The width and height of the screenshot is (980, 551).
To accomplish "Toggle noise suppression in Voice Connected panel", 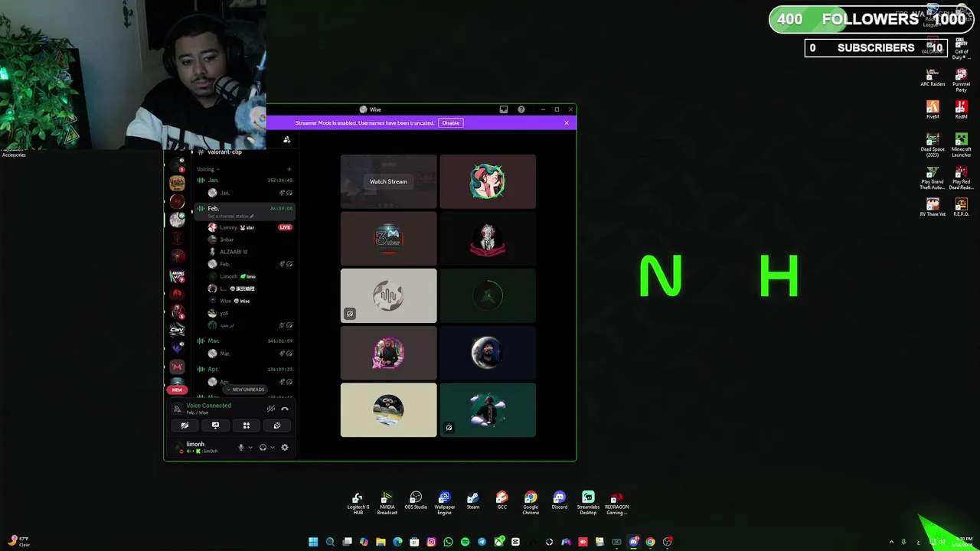I will [x=270, y=409].
